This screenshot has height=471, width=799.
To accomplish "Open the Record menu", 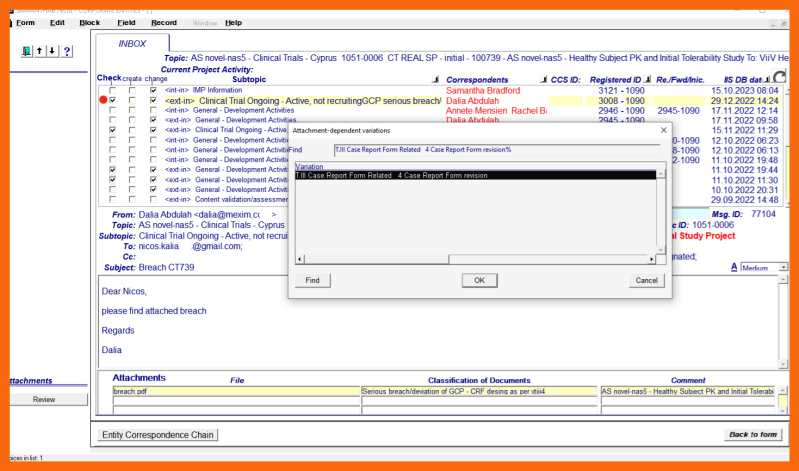I will (x=164, y=22).
